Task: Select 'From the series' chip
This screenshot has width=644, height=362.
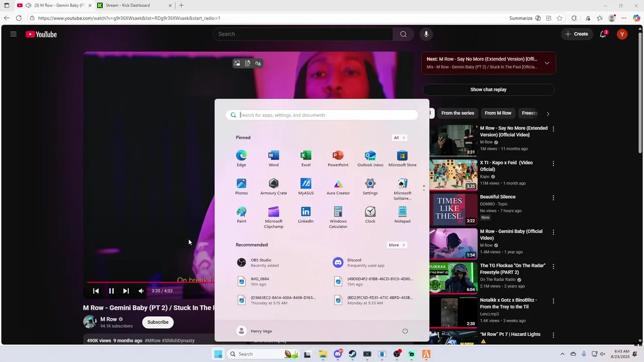Action: (458, 113)
